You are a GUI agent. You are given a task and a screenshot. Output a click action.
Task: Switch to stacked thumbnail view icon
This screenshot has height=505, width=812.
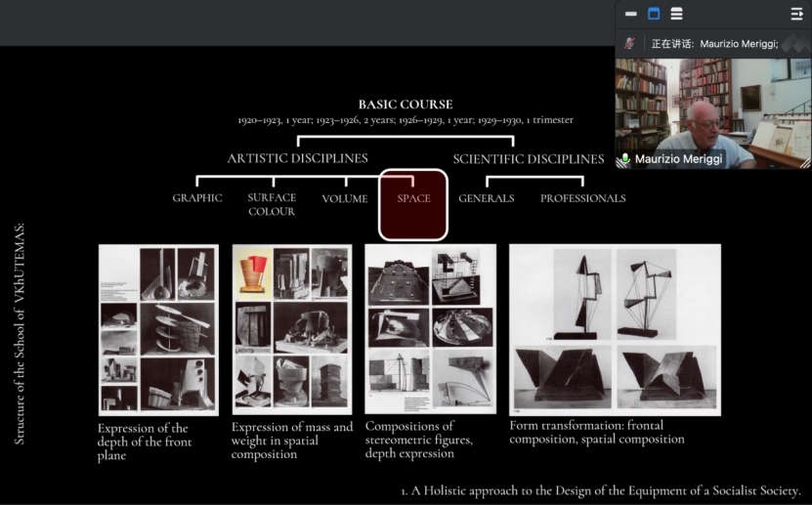676,14
